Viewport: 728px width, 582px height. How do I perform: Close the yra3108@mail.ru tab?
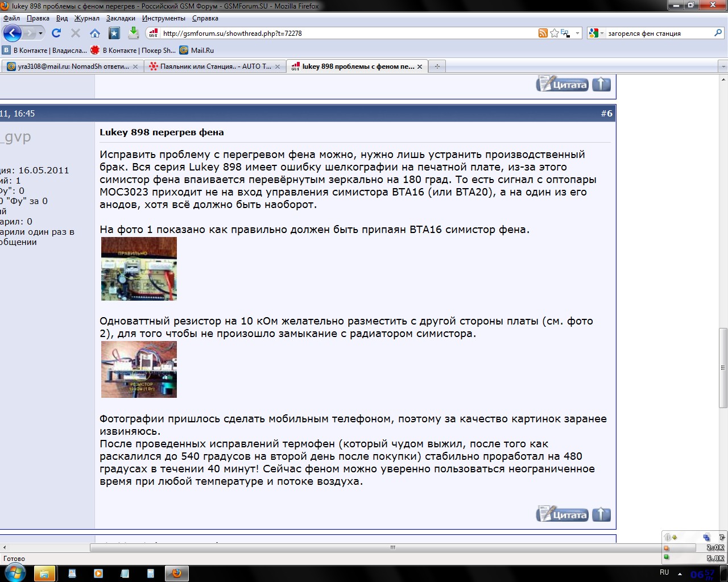135,66
